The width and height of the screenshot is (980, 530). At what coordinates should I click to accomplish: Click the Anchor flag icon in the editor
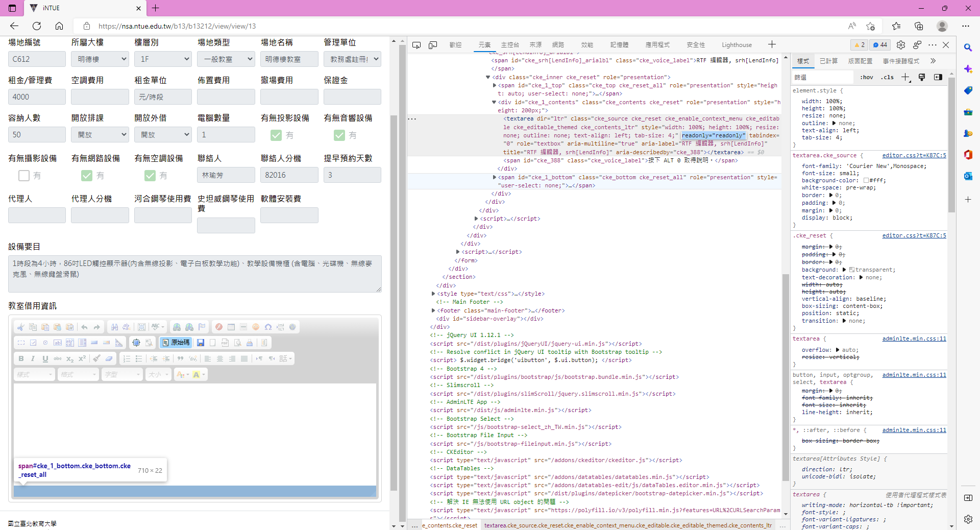[x=202, y=327]
